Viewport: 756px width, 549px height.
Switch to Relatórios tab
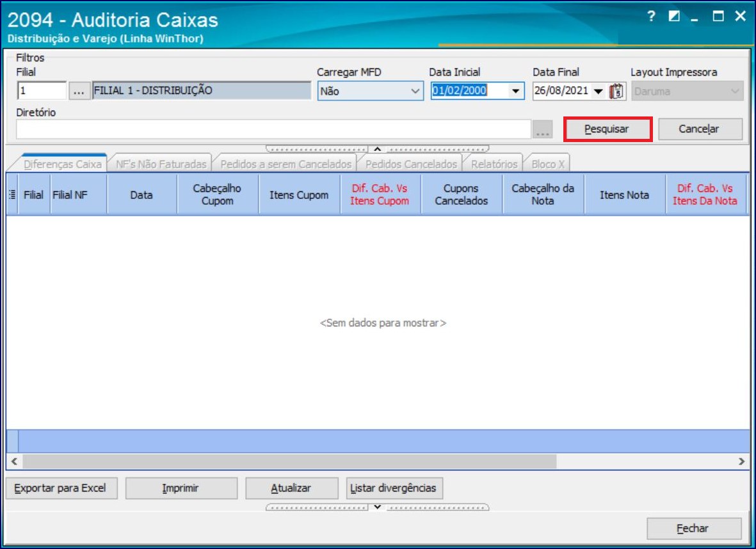494,164
